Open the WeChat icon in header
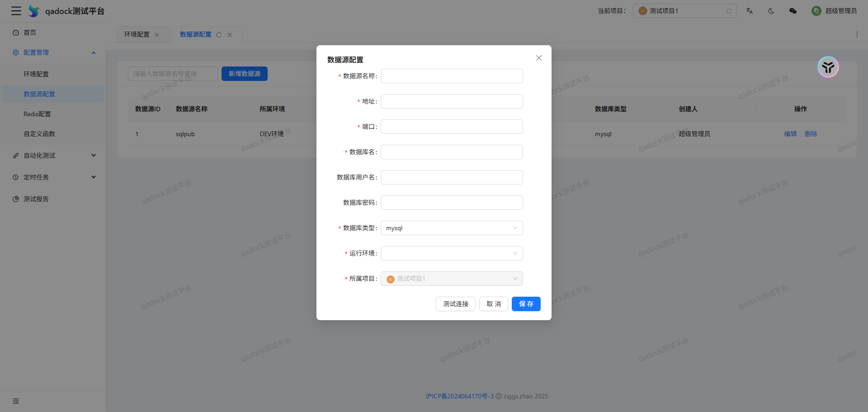This screenshot has height=412, width=868. point(793,11)
